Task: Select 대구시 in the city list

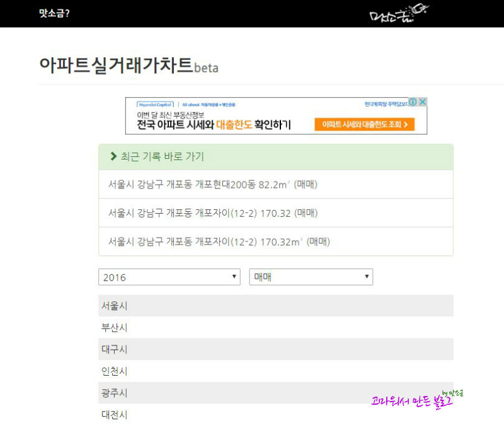Action: pos(276,349)
